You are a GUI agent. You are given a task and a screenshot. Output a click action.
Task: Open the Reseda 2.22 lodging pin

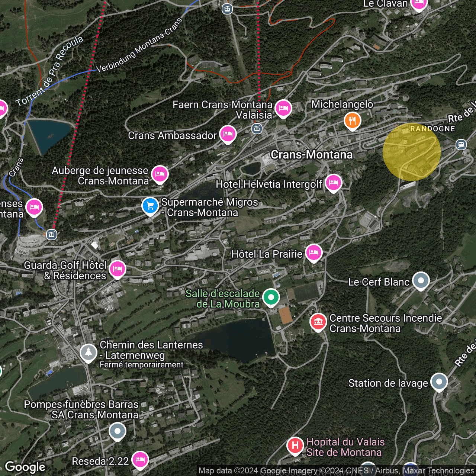[x=140, y=460]
